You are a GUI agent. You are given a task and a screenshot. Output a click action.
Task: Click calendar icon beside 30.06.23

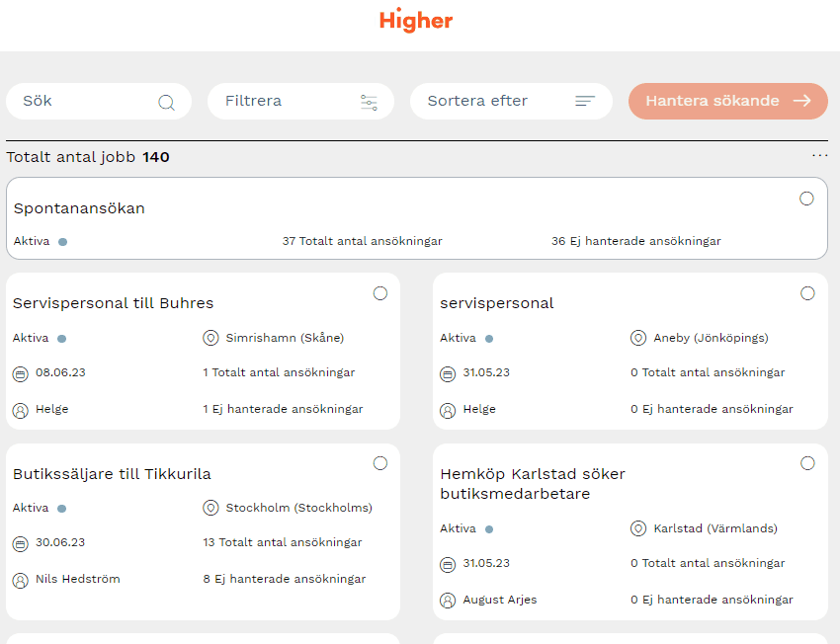(x=21, y=543)
